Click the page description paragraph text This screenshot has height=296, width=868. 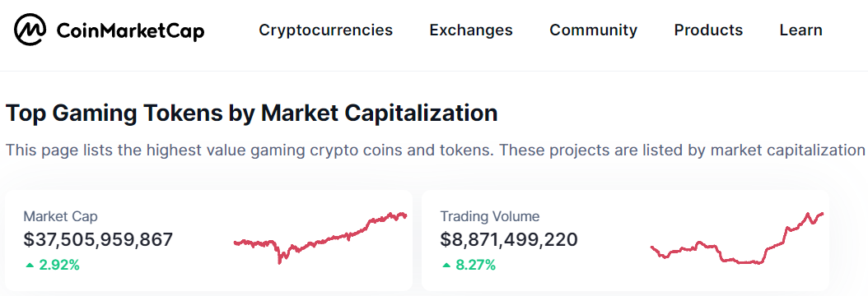pos(435,150)
